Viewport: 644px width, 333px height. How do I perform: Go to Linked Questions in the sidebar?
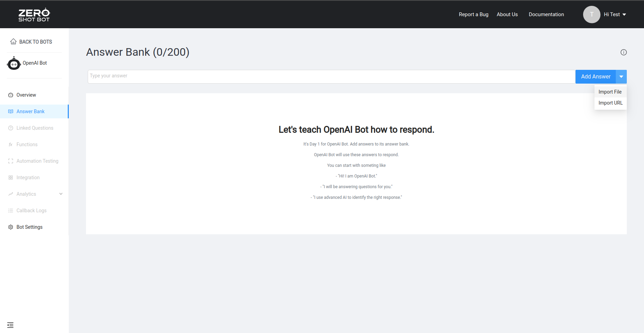point(35,128)
